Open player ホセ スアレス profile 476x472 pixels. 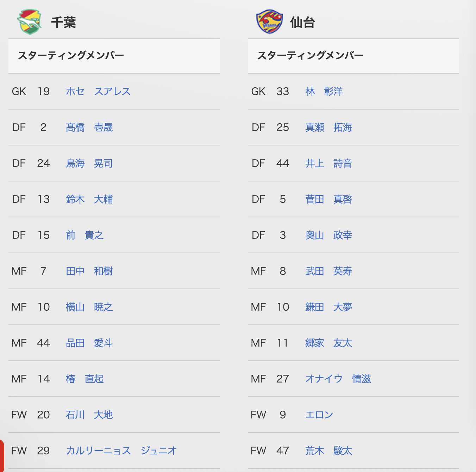click(98, 92)
